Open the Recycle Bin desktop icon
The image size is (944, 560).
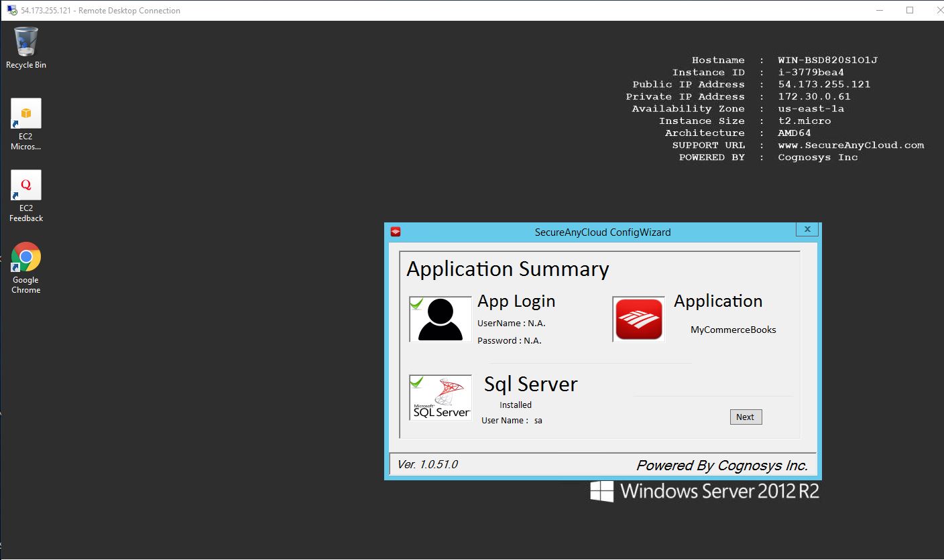(x=25, y=43)
